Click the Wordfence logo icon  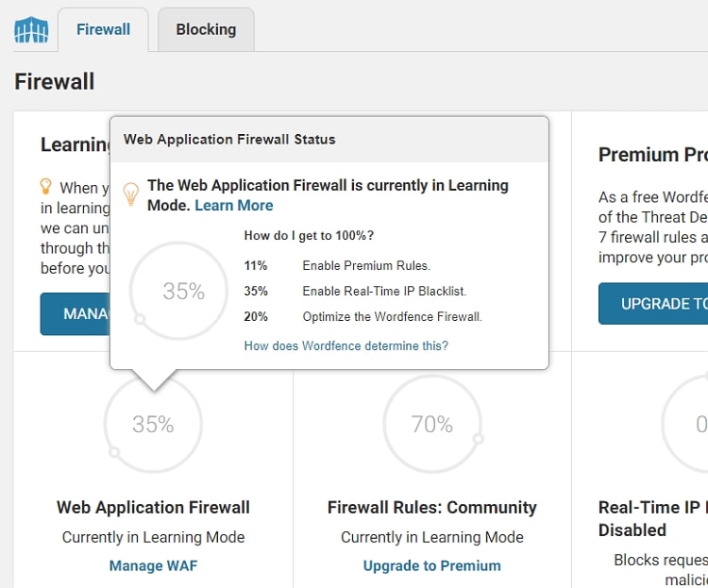click(31, 30)
